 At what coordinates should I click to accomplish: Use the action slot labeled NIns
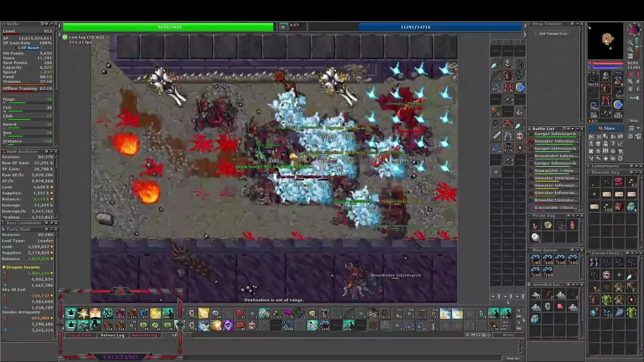click(x=204, y=325)
